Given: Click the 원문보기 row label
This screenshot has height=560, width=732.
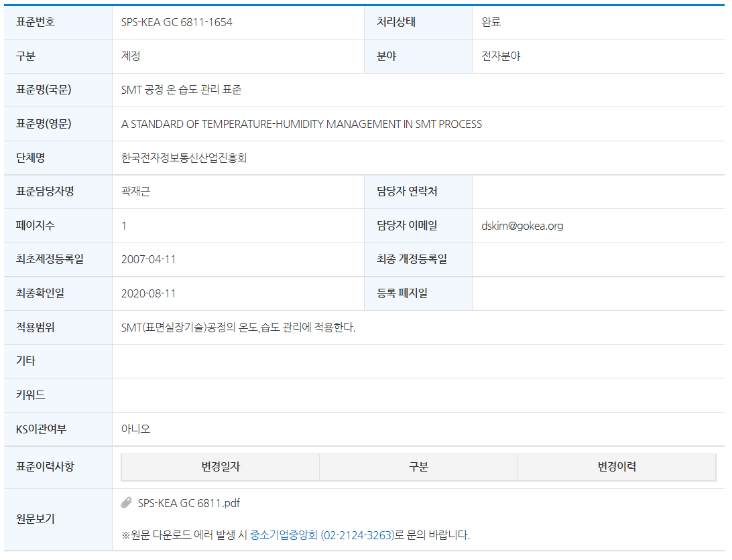Looking at the screenshot, I should [35, 518].
